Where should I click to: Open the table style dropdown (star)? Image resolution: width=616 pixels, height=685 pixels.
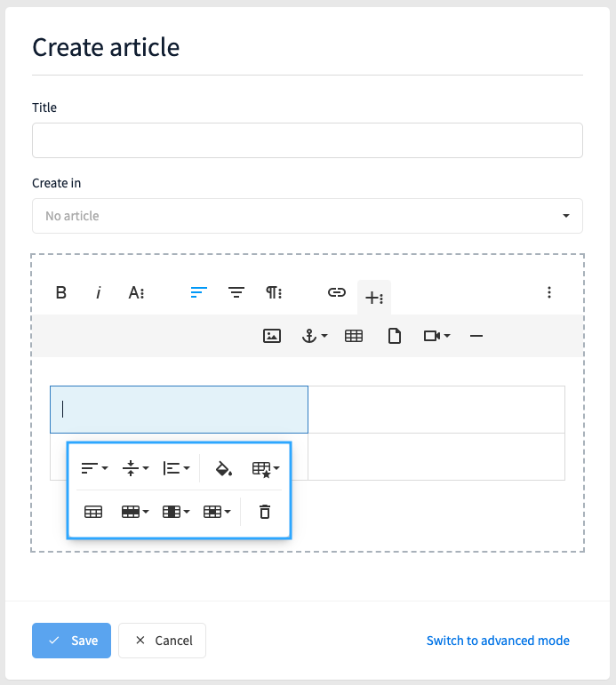pyautogui.click(x=266, y=468)
